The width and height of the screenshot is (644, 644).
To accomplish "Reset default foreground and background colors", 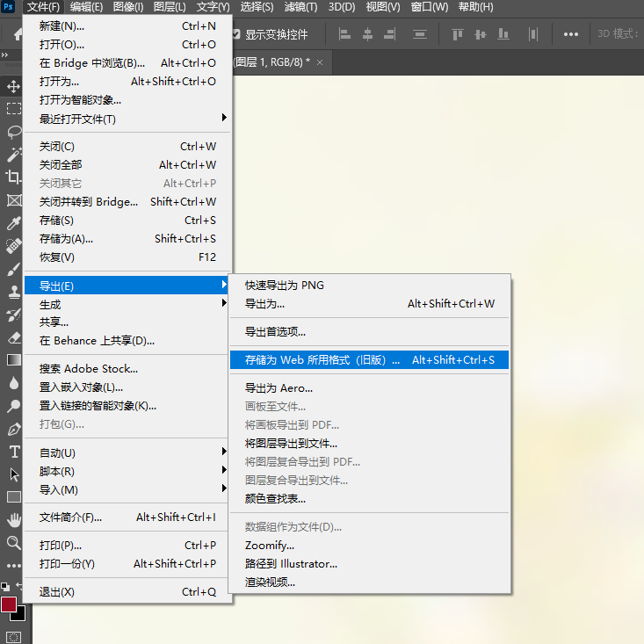I will (5, 587).
